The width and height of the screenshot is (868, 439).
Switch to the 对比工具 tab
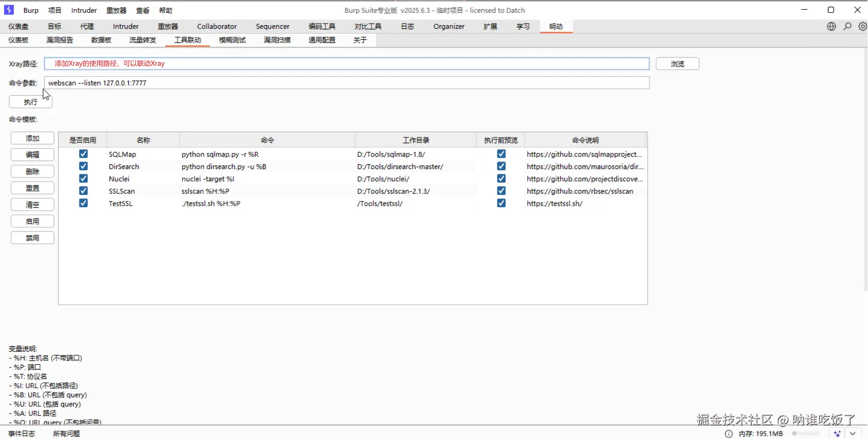[x=368, y=27]
